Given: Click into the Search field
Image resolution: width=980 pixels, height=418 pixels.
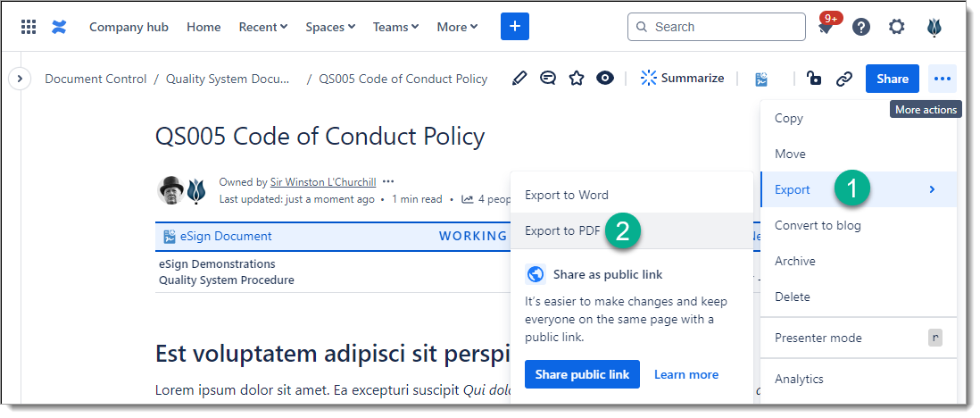Looking at the screenshot, I should (727, 27).
